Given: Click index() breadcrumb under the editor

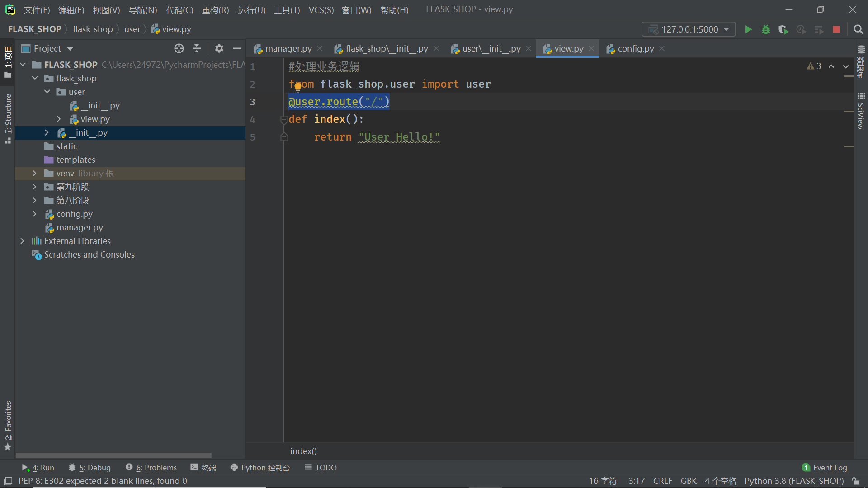Looking at the screenshot, I should [x=303, y=451].
